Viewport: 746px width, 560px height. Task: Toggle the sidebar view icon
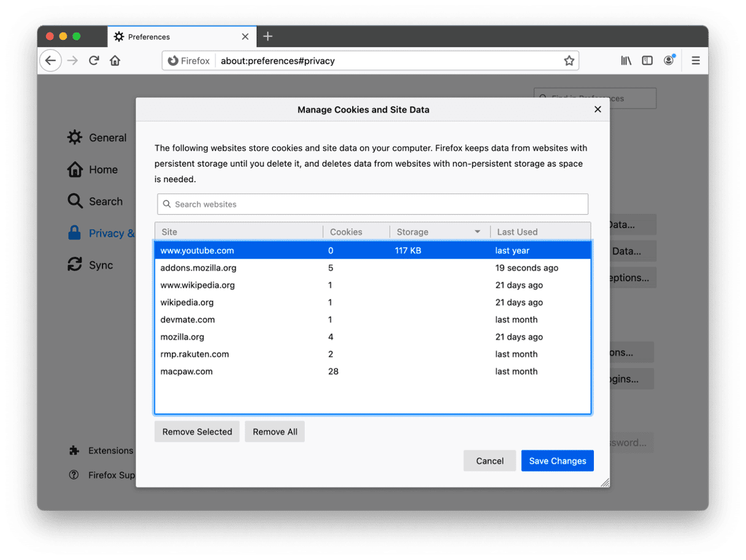[x=647, y=61]
